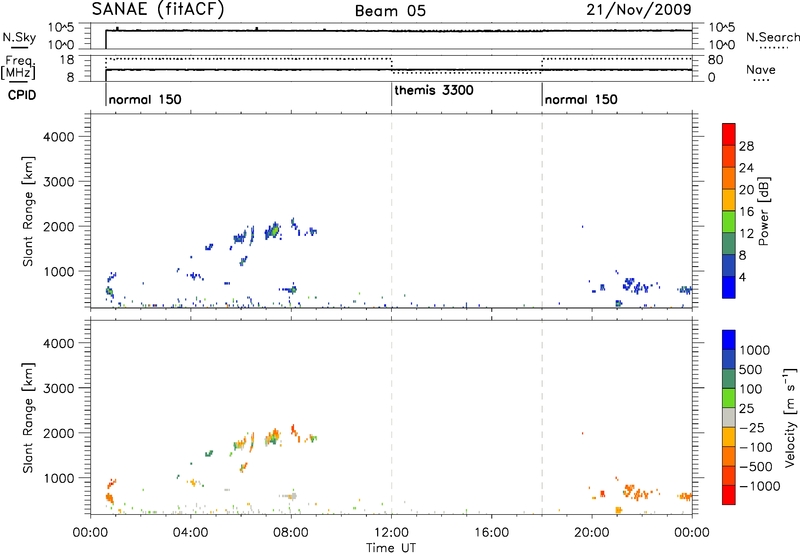The height and width of the screenshot is (554, 800).
Task: Click the first 'normal 150' CPID marker
Action: [145, 99]
